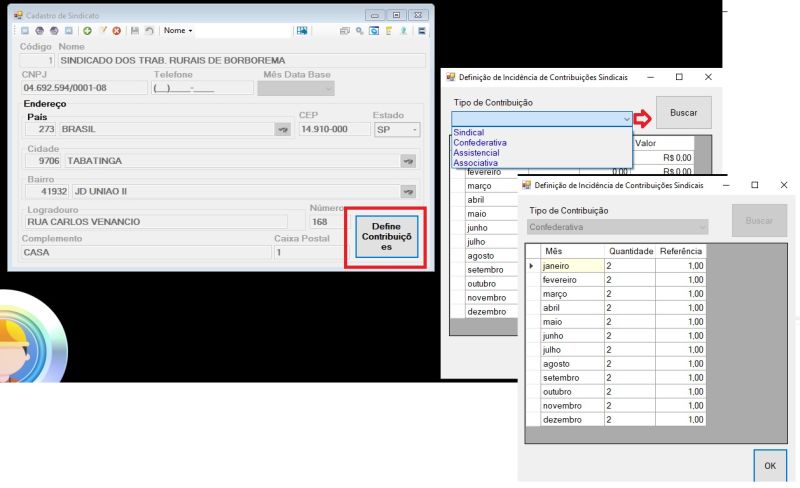Click the Referência value for março

point(680,294)
